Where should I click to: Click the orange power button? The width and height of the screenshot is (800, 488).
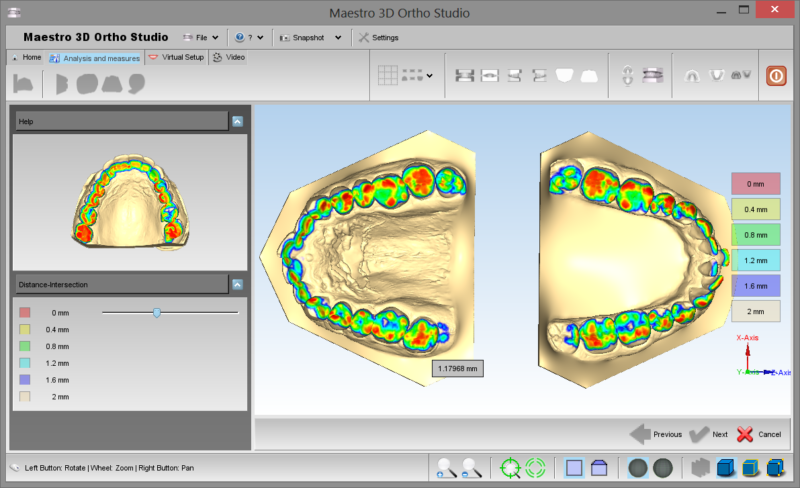coord(776,76)
